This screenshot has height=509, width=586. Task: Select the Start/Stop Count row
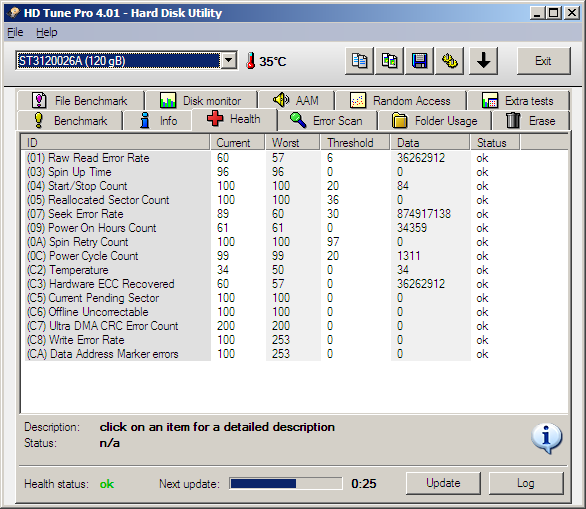click(295, 186)
